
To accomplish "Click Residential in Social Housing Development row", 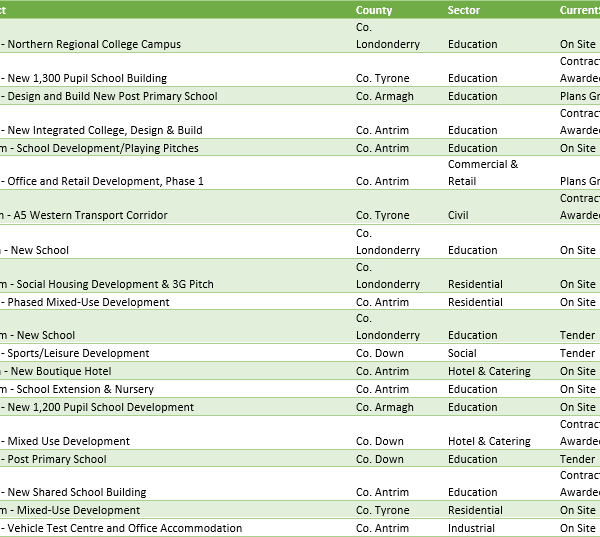I will point(475,284).
